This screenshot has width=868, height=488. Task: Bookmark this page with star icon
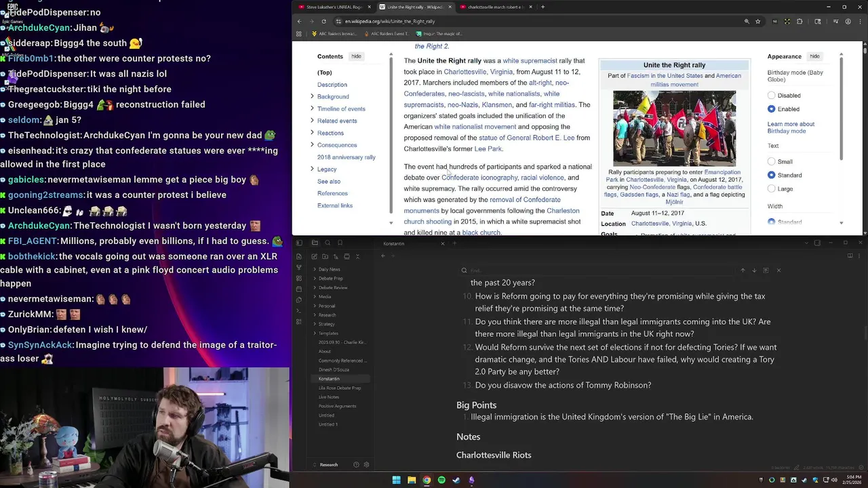tap(758, 21)
